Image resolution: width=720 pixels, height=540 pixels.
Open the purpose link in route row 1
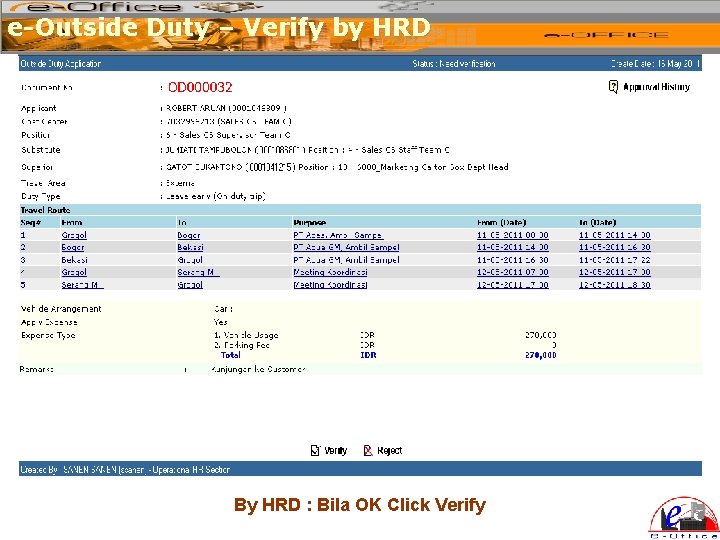pos(338,235)
